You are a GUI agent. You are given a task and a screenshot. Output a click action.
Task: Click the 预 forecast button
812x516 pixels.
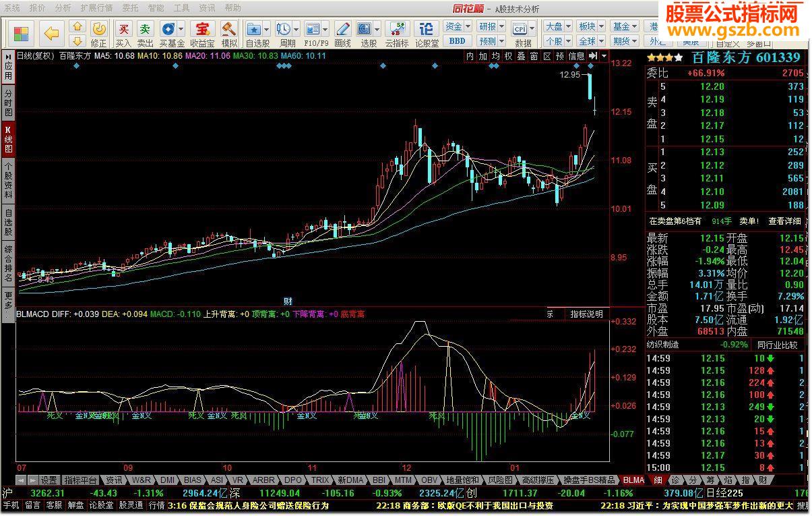tap(560, 57)
